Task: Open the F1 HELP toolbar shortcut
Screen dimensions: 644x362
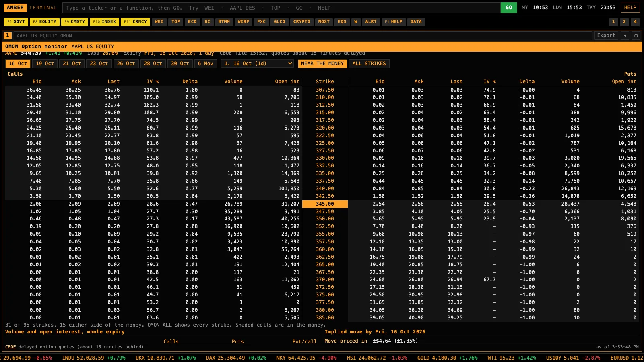Action: pos(393,22)
